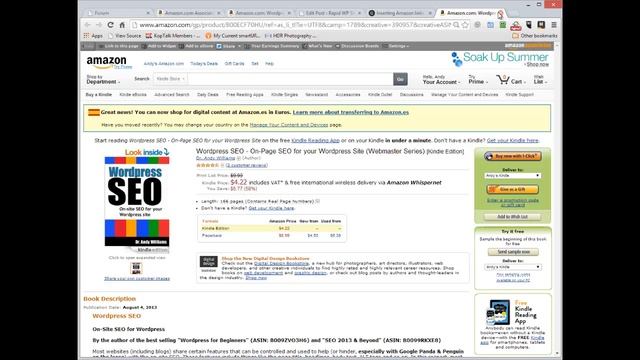Open Kindle eBooks nav item

point(133,95)
